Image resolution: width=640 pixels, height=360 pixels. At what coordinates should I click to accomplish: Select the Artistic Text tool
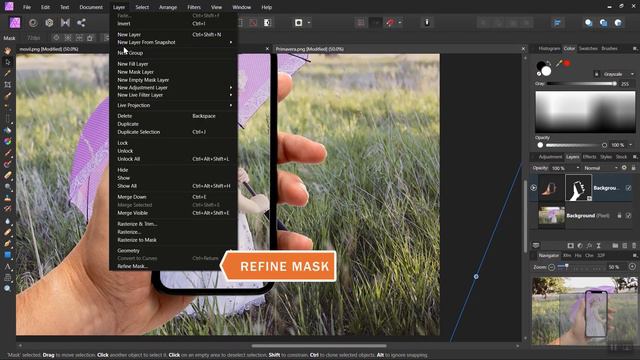[7, 267]
